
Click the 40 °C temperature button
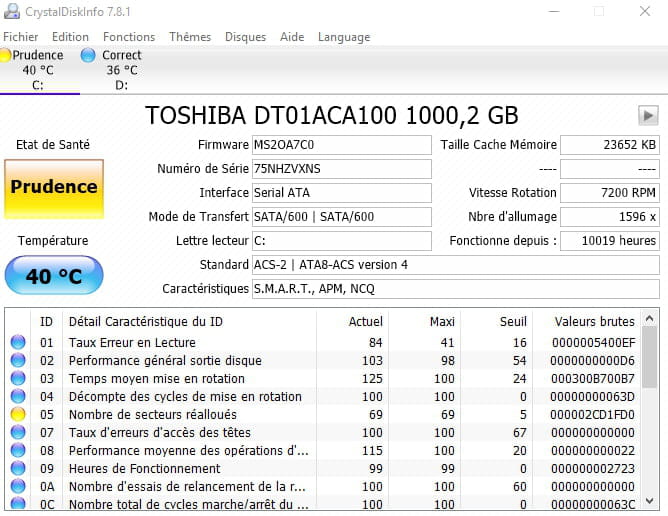tap(54, 275)
